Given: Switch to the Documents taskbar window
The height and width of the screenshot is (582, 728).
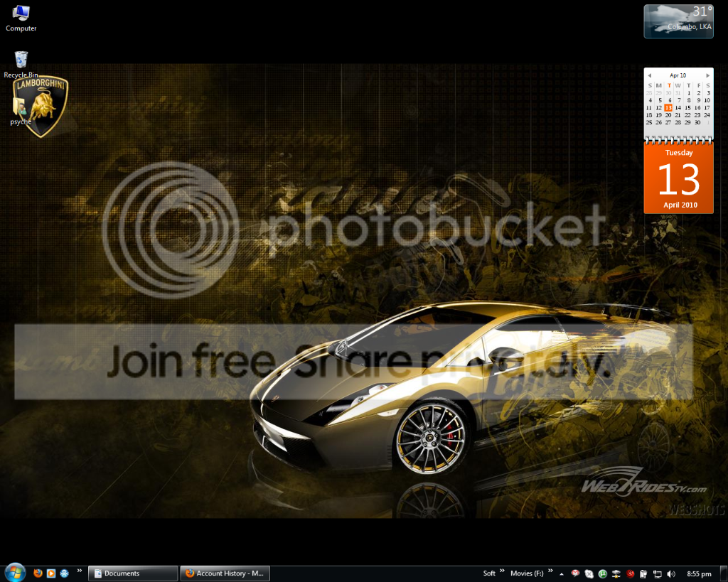Looking at the screenshot, I should (133, 573).
